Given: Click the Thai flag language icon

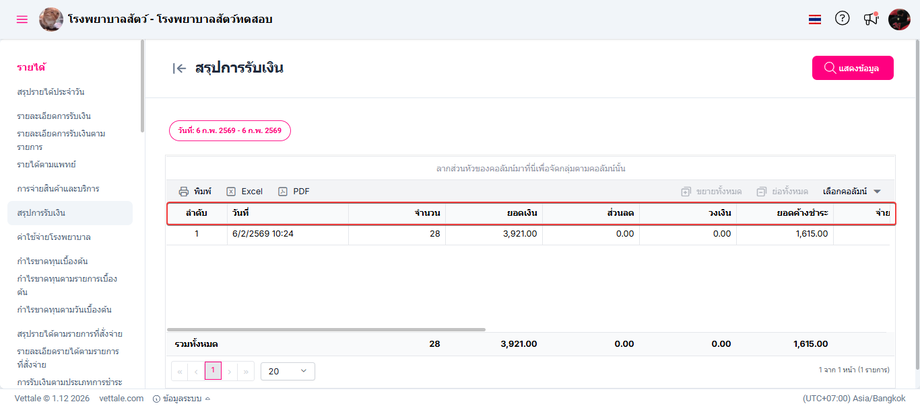Looking at the screenshot, I should pos(815,19).
